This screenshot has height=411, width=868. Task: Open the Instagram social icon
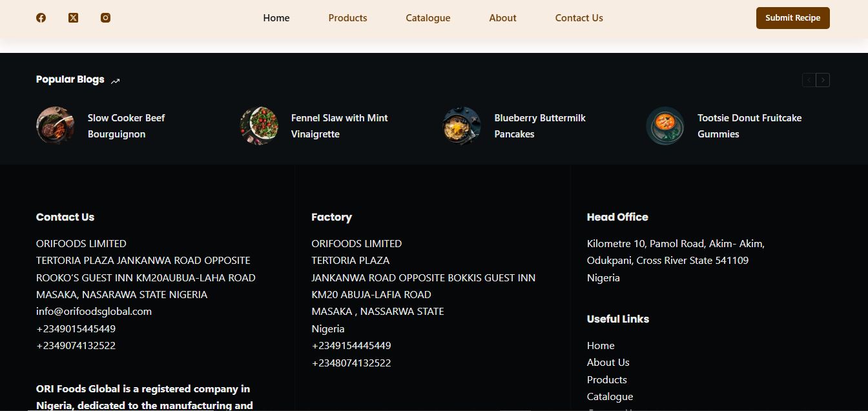[105, 18]
